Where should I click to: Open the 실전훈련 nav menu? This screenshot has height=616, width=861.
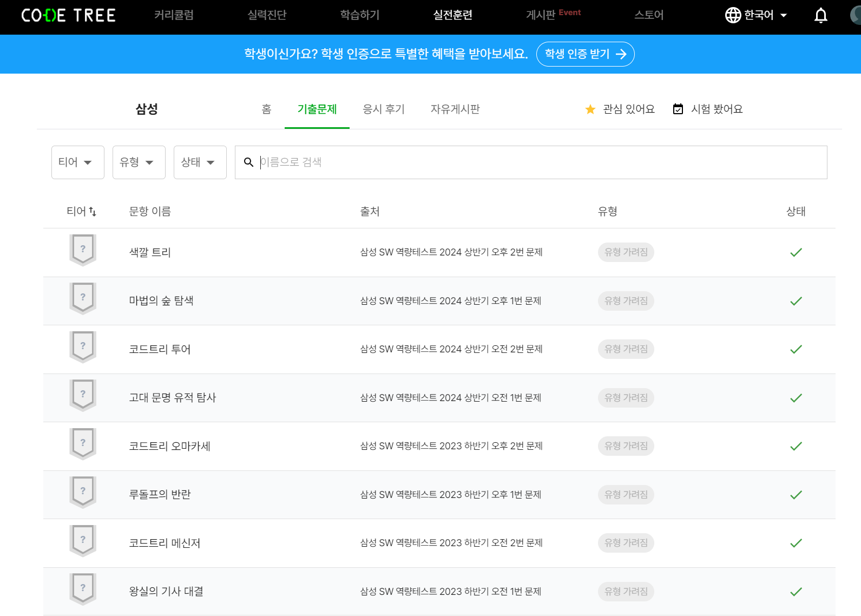coord(453,15)
